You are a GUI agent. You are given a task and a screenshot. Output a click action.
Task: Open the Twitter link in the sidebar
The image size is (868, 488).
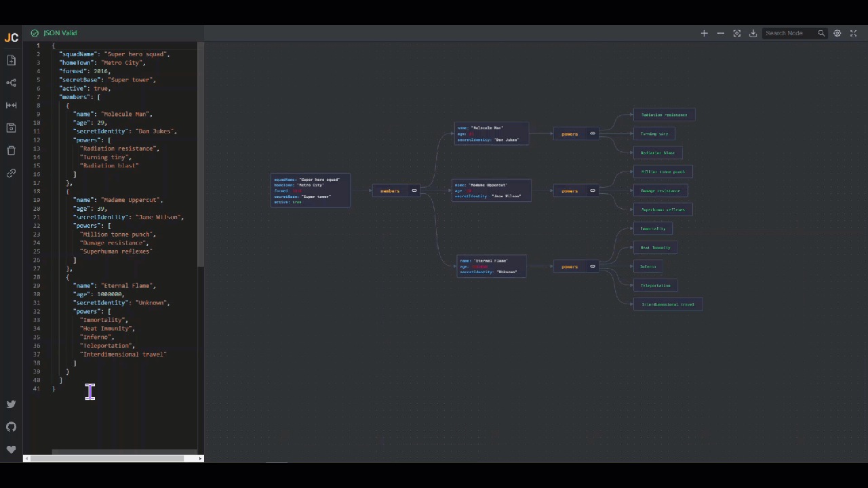[x=11, y=404]
